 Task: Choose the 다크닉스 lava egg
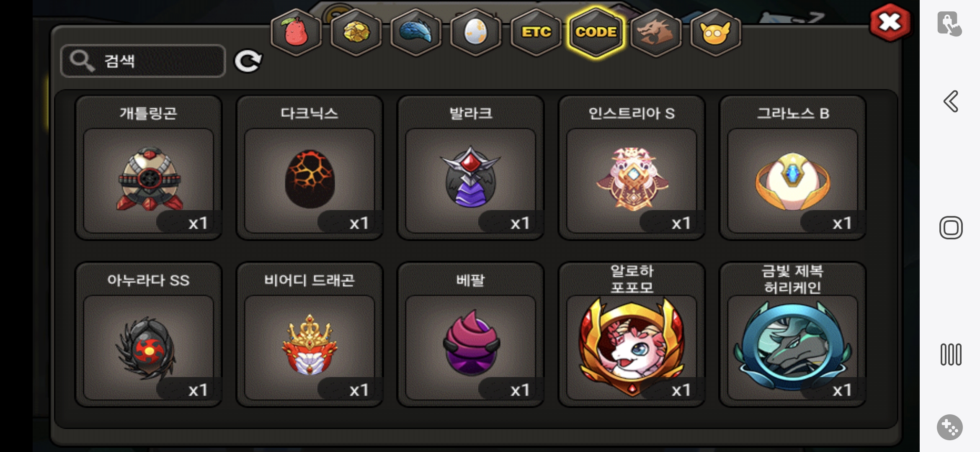(309, 168)
